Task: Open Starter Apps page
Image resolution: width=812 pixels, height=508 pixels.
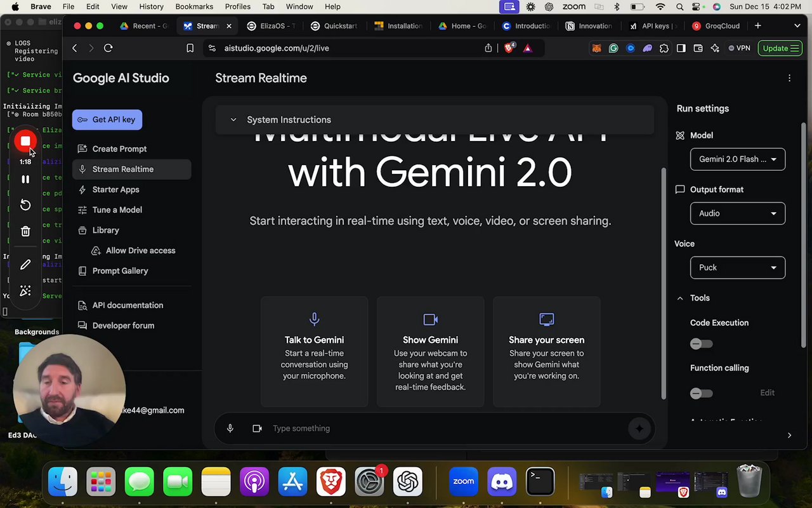Action: (116, 189)
